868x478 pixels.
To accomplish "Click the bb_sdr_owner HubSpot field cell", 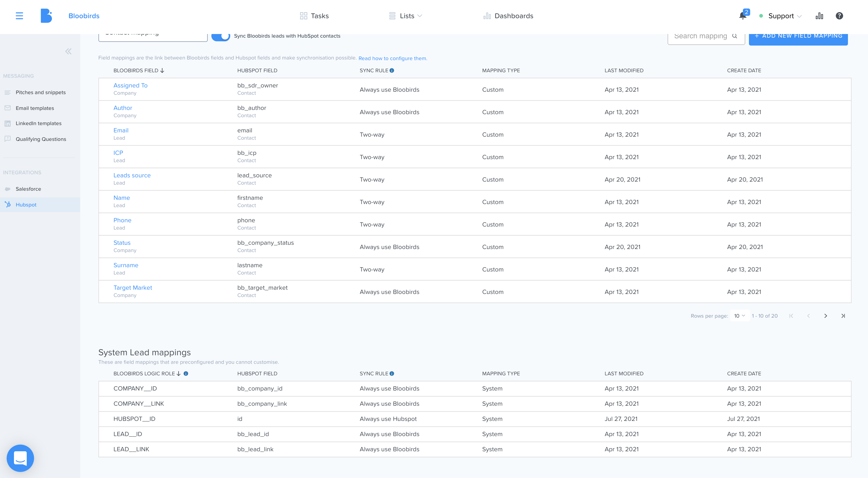I will coord(258,86).
